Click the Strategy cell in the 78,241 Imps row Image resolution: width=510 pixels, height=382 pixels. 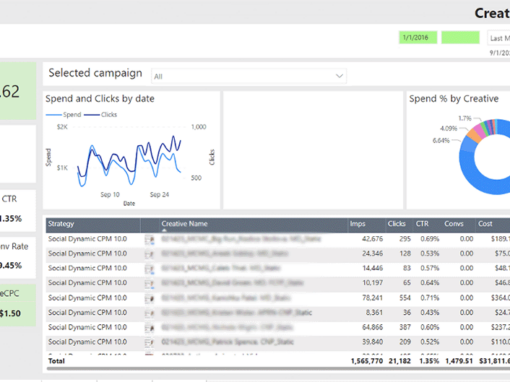click(87, 298)
